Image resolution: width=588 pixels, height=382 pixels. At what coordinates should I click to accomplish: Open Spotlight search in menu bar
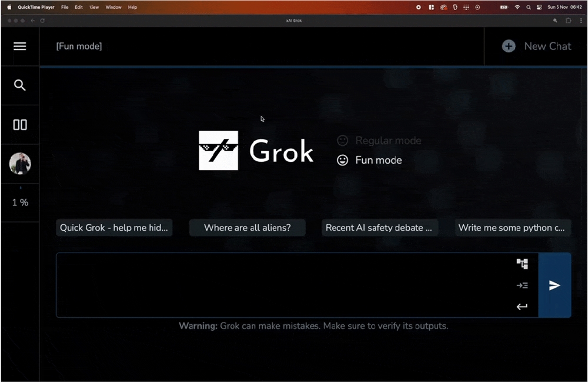529,7
